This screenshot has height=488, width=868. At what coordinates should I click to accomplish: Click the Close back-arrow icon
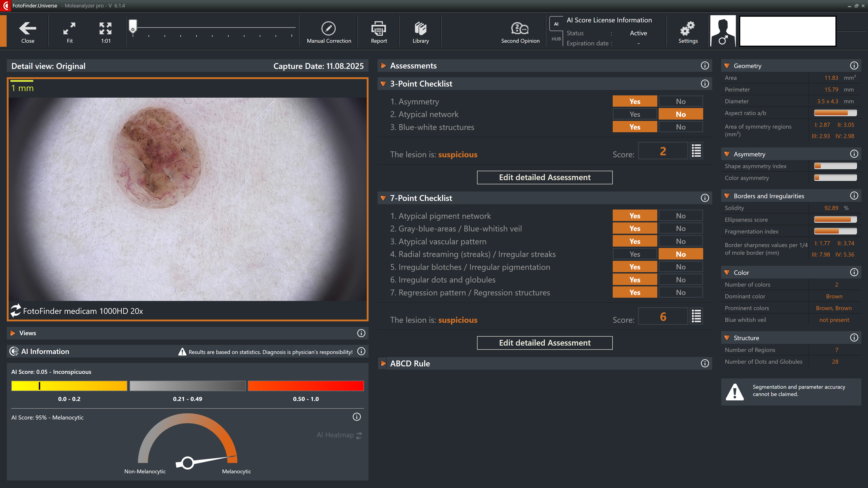[x=28, y=29]
